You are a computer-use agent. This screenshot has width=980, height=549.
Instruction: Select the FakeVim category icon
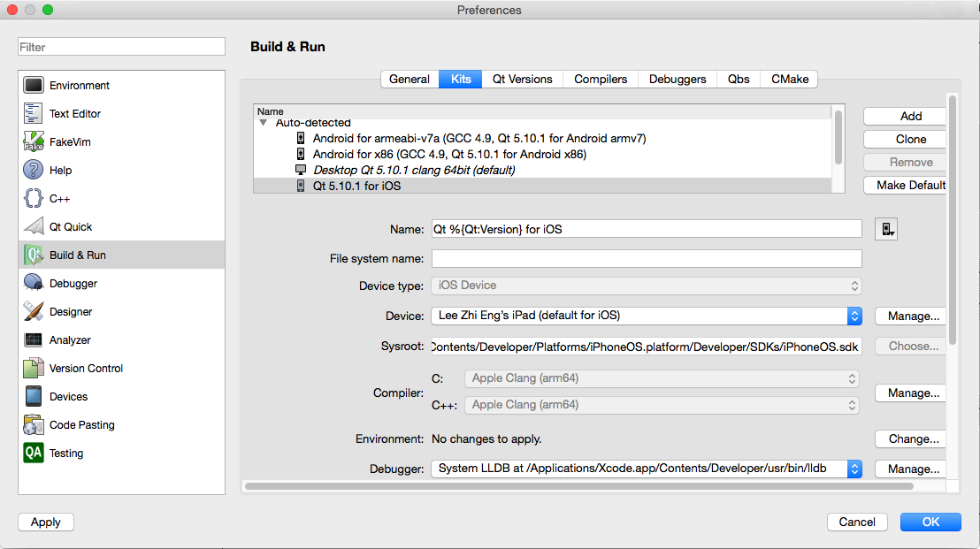click(34, 141)
